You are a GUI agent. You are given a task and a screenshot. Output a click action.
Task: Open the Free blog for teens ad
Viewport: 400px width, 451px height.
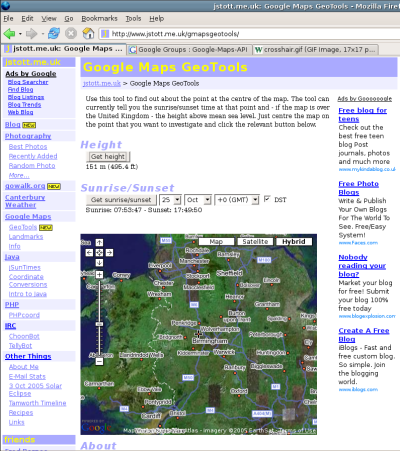362,115
